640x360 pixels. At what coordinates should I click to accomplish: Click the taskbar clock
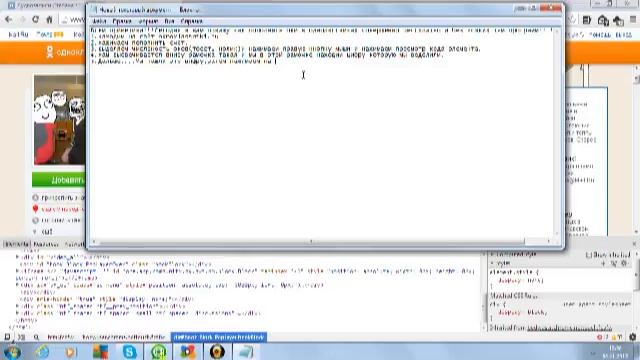(x=615, y=352)
